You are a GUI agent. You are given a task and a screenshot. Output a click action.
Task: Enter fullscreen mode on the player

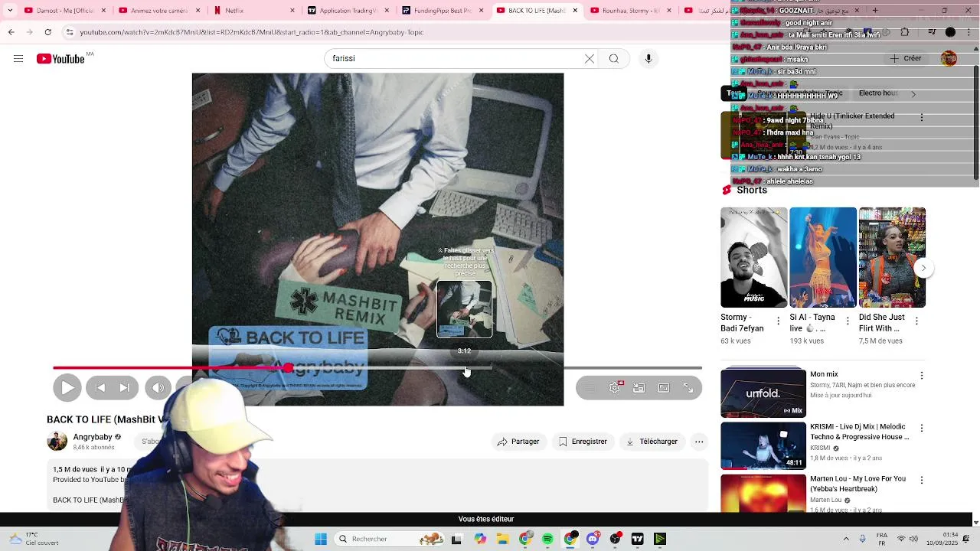coord(688,388)
